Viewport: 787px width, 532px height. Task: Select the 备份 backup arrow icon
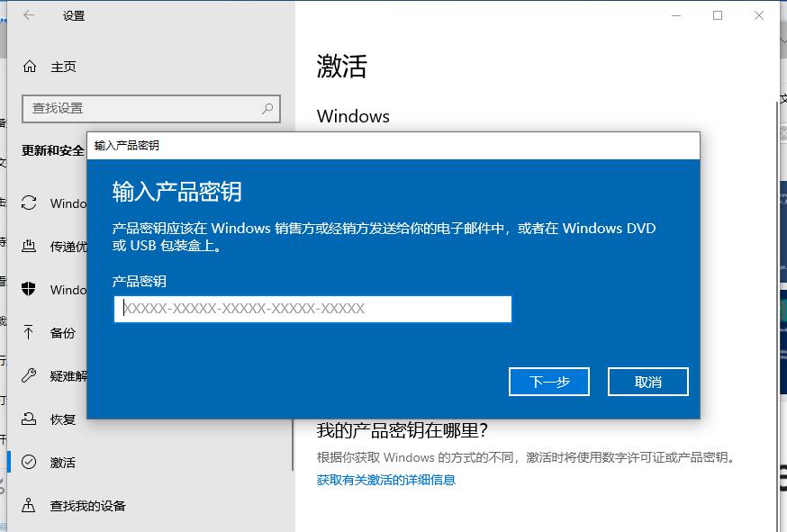(29, 332)
